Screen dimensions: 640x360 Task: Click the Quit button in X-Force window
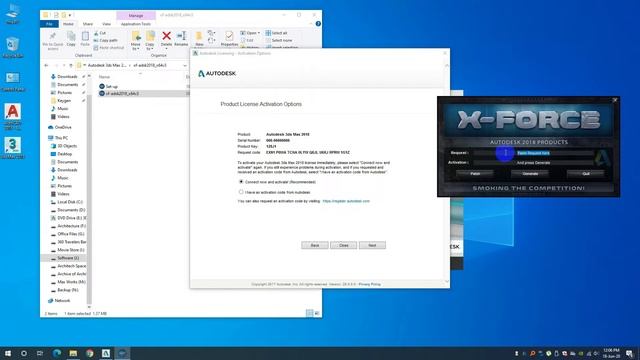(x=586, y=173)
